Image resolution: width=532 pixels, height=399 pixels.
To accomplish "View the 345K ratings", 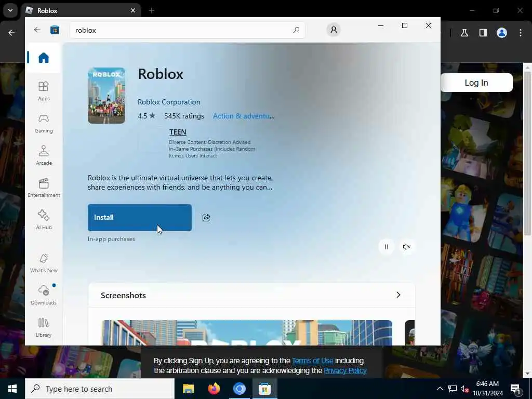I will (x=184, y=116).
